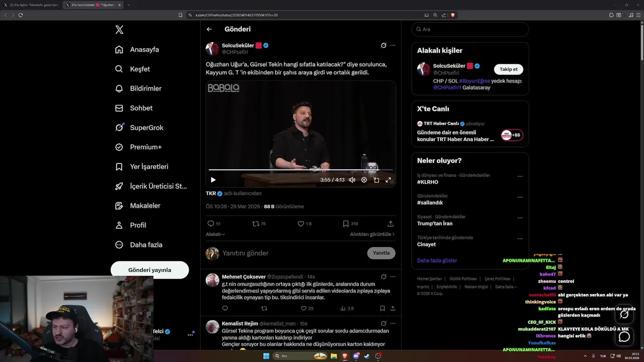Go to X home via the logo

[119, 30]
